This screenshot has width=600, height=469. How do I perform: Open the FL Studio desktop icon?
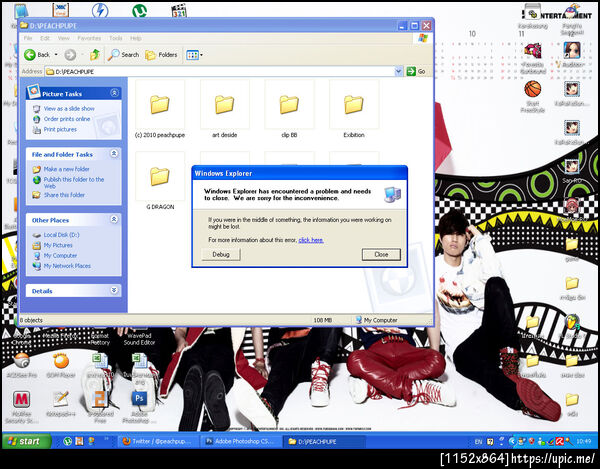point(572,326)
